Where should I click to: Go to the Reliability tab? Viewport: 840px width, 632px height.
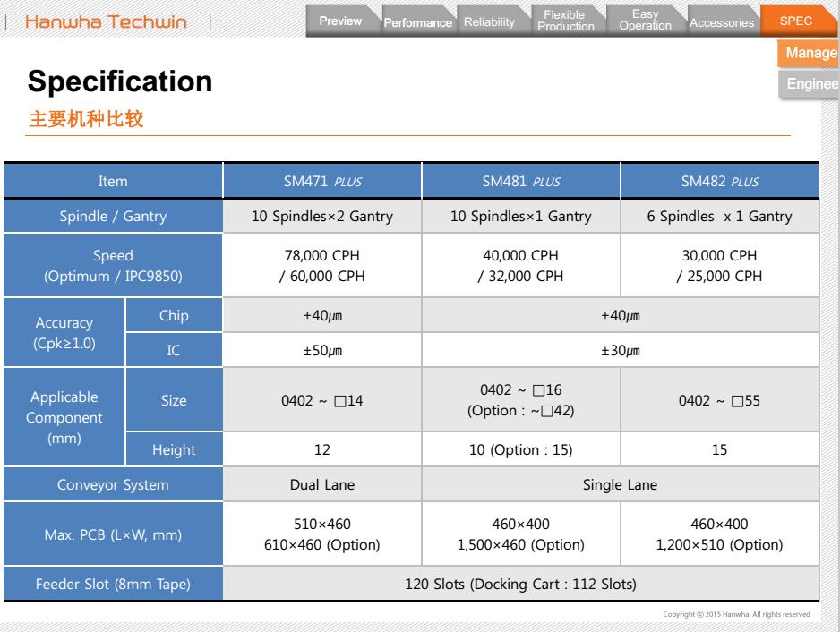(490, 21)
